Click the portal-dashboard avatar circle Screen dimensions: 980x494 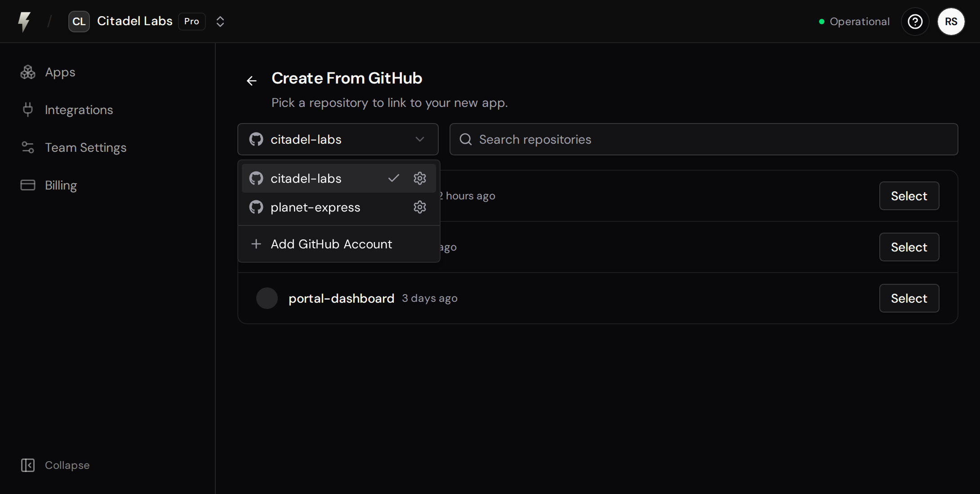tap(267, 298)
